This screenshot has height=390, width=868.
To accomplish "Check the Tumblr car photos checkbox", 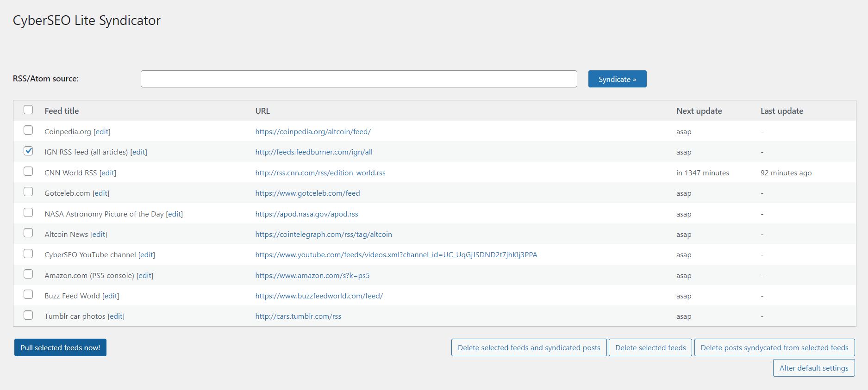I will click(28, 315).
